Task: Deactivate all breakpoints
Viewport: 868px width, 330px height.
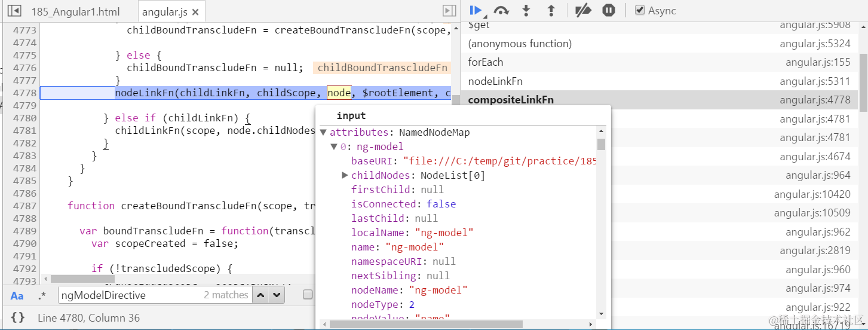Action: pyautogui.click(x=582, y=10)
